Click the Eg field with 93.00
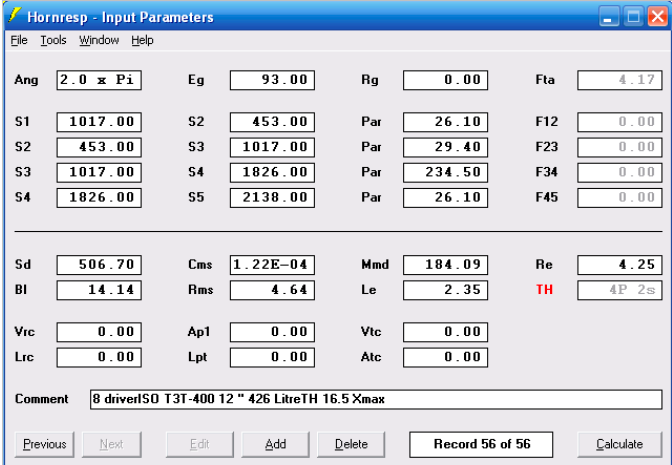This screenshot has height=465, width=672. (272, 80)
